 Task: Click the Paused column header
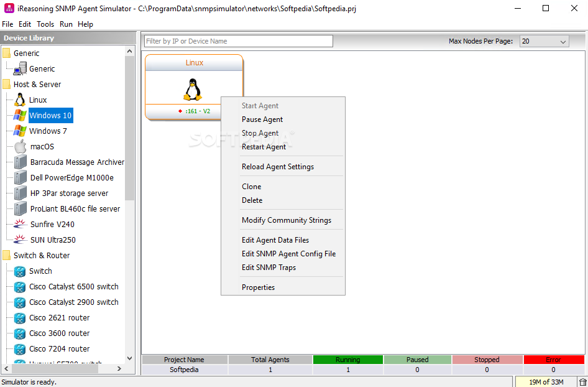tap(417, 360)
